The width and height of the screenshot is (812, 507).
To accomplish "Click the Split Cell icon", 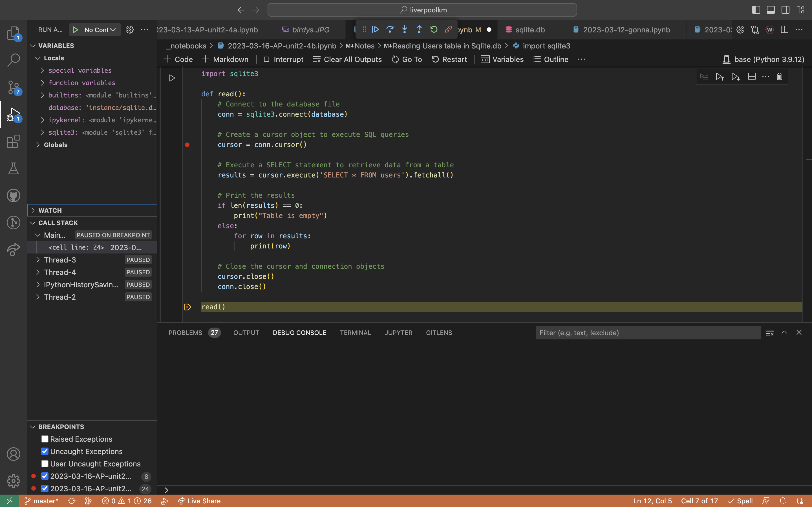I will click(x=751, y=76).
